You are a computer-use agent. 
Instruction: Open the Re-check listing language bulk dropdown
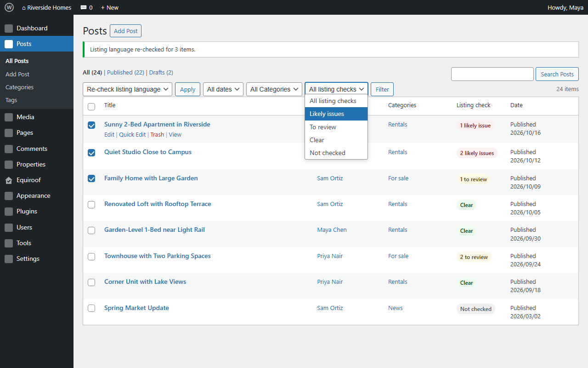128,89
